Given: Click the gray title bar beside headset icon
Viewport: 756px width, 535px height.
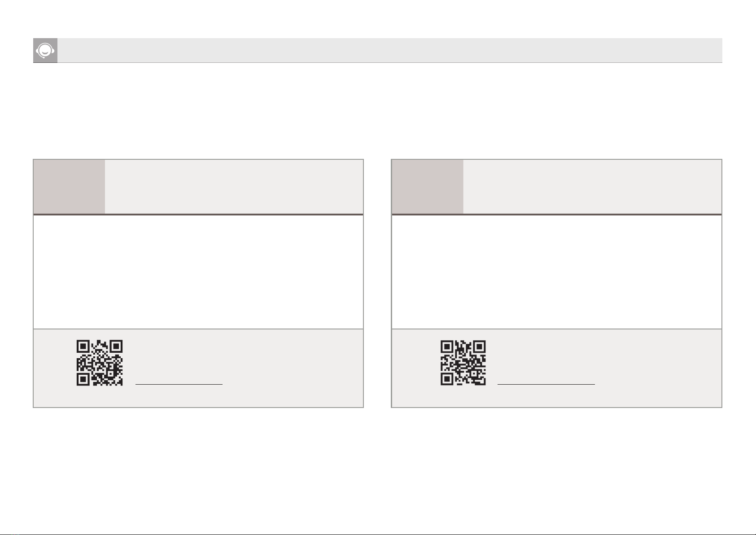Looking at the screenshot, I should (390, 50).
